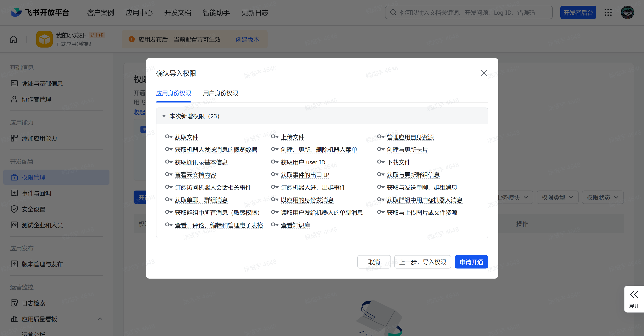Screen dimensions: 644x336
Task: Click the 我的小龙虾 app cube icon
Action: (x=44, y=39)
